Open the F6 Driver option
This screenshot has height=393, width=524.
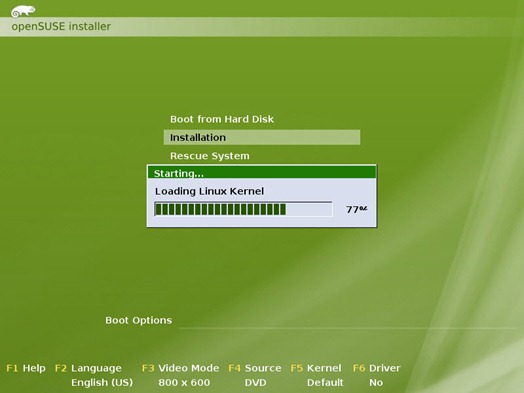coord(377,368)
